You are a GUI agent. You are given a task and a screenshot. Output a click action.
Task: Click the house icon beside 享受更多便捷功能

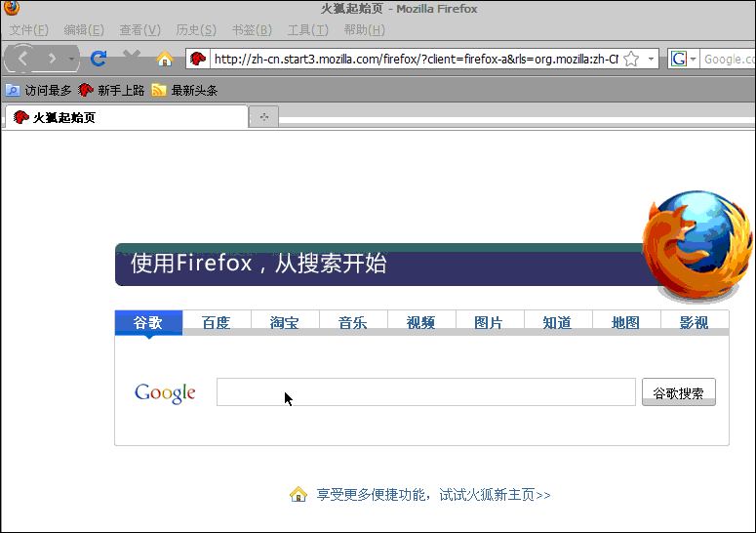[298, 494]
